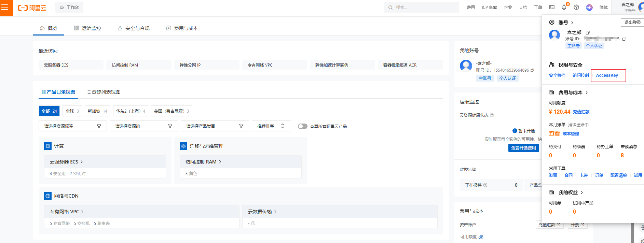
Task: Copy account ID 1554046539664696
Action: pos(532,70)
